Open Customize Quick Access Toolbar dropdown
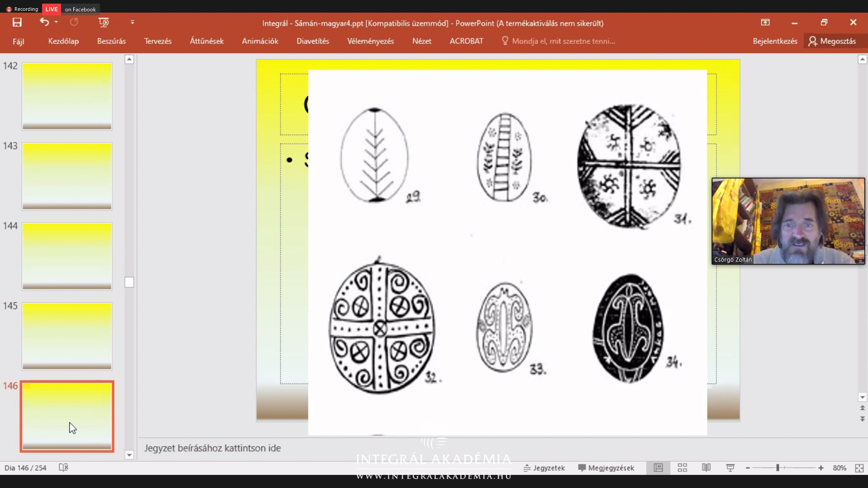Screen dimensions: 868x488 [x=132, y=22]
